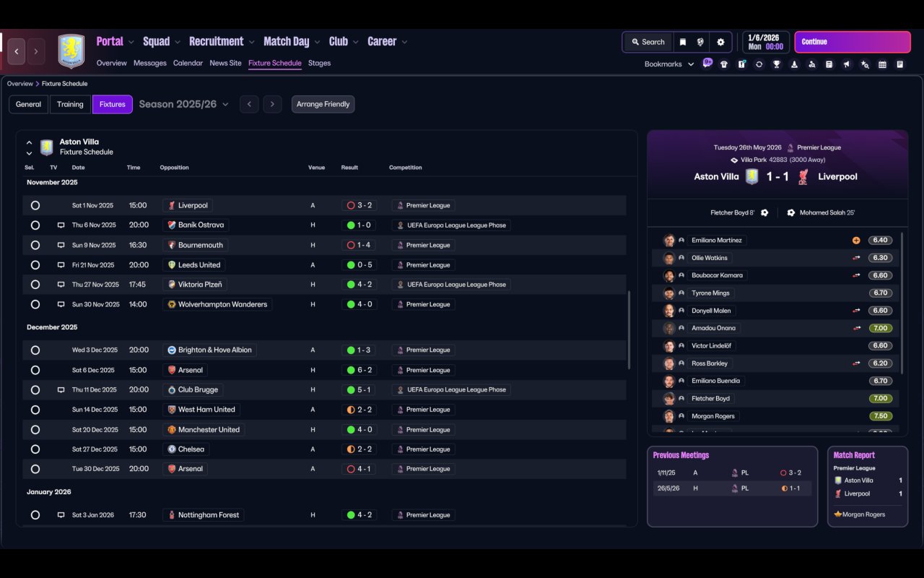Click the TV icon on Club Brugge row
This screenshot has width=924, height=578.
point(61,389)
